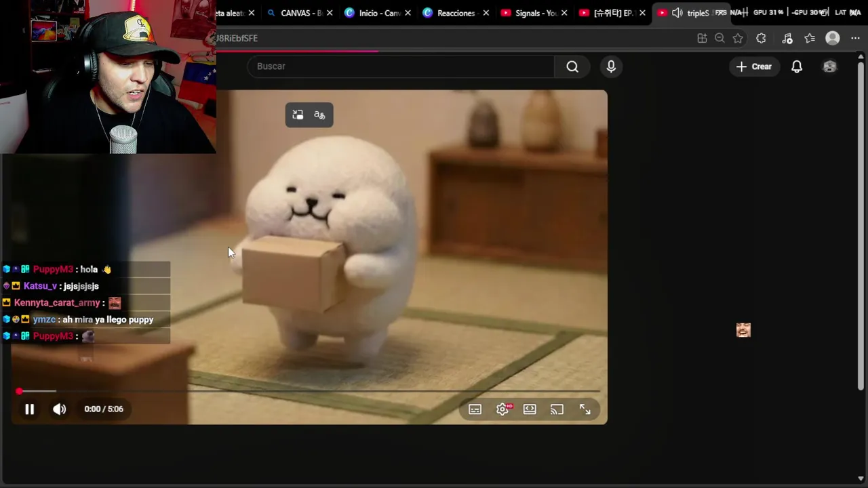Click the picture-in-picture overlay icon on the video
868x488 pixels.
click(x=298, y=115)
